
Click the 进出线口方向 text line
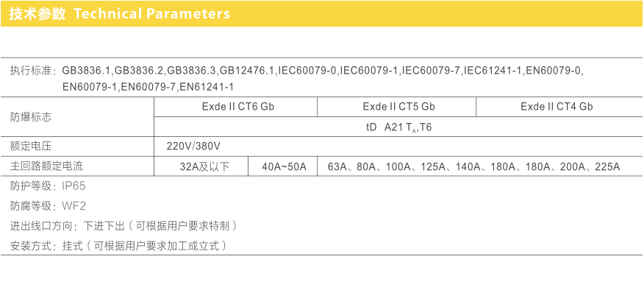124,226
